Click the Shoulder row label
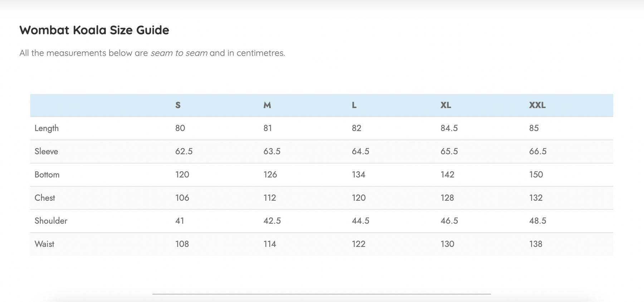The image size is (644, 302). pyautogui.click(x=51, y=221)
